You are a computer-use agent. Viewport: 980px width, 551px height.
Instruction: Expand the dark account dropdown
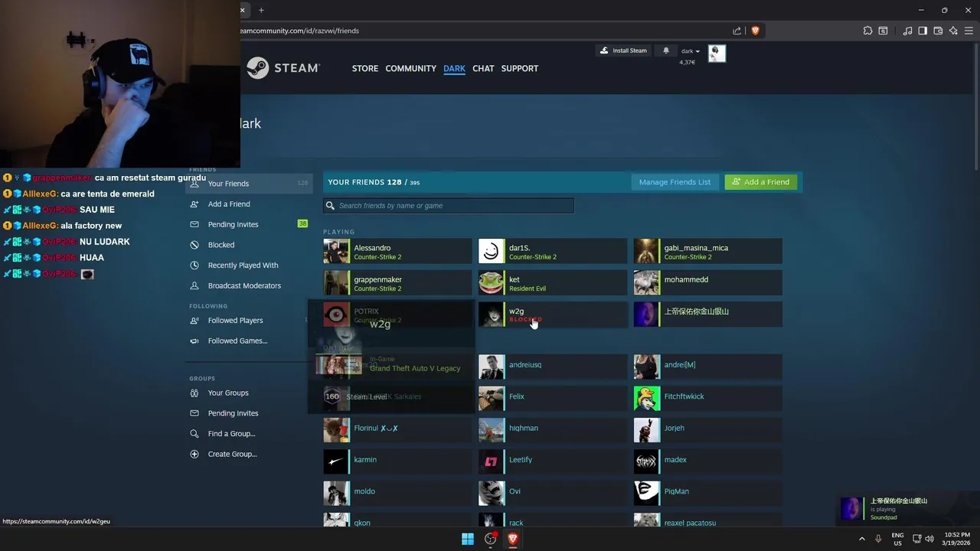pos(691,51)
